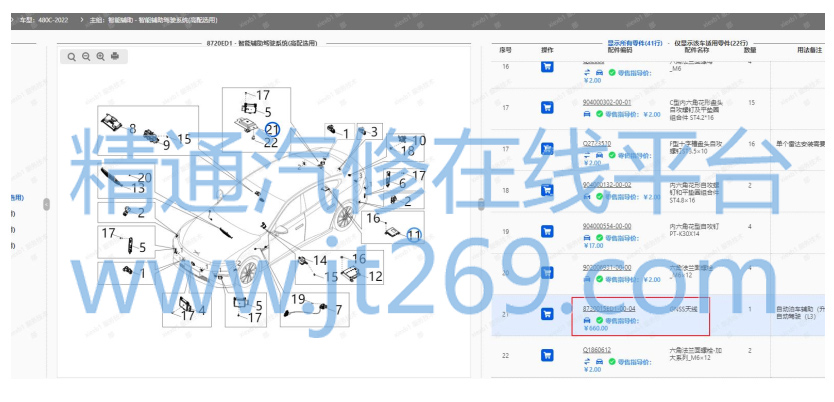Viewport: 834px width, 402px height.
Task: Collapse the diagram panel using right handle
Action: tap(481, 204)
